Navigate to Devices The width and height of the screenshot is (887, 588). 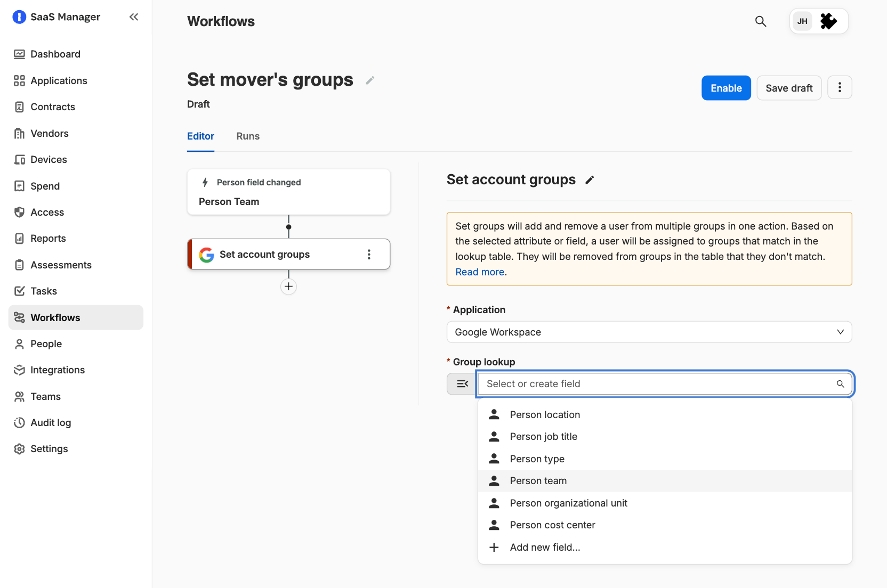(76, 159)
